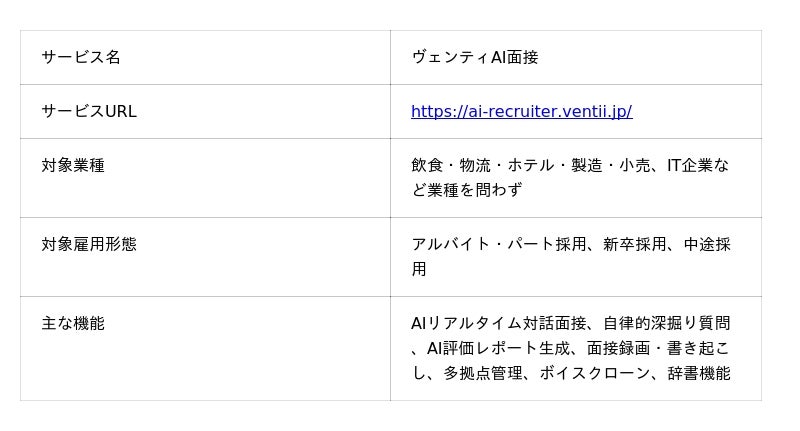Click the 主な機能 label cell
800x431 pixels.
[73, 323]
